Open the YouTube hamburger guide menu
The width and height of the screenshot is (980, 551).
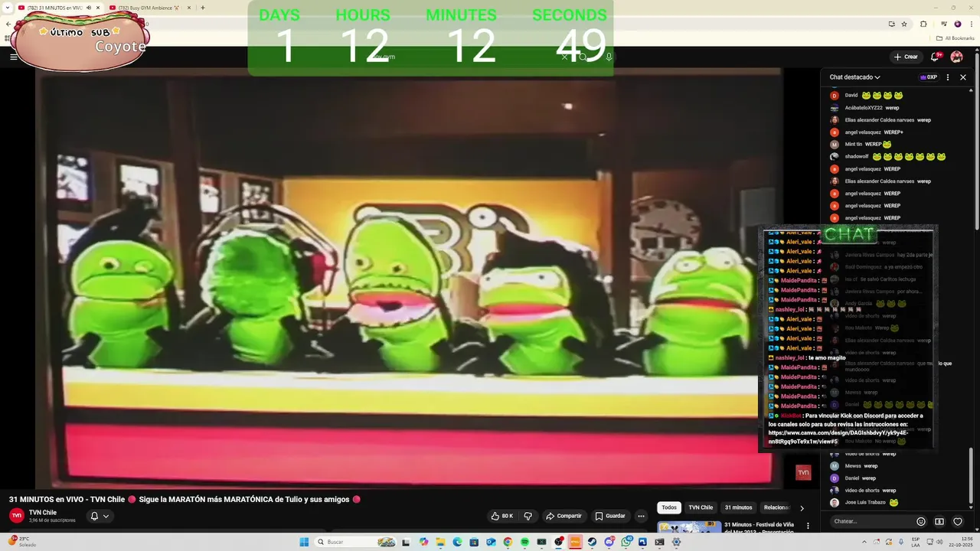(13, 57)
